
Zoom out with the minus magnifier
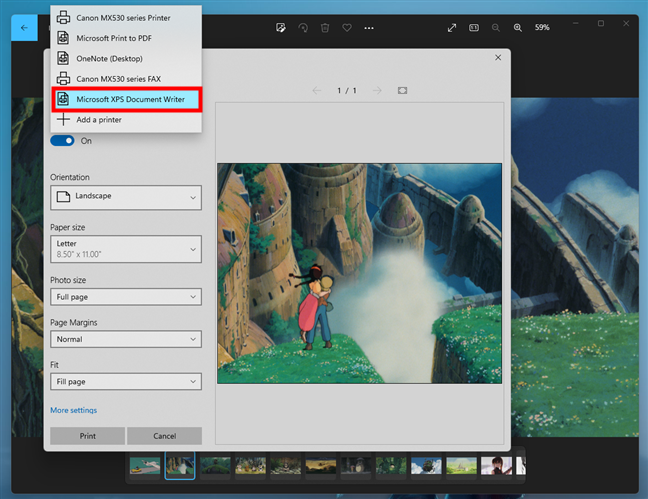[496, 28]
